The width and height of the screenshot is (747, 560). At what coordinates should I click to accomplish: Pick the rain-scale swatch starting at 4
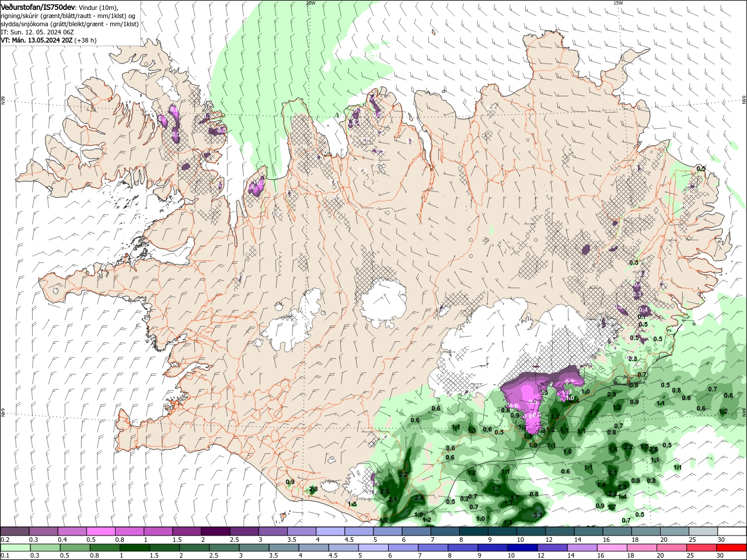click(x=313, y=548)
